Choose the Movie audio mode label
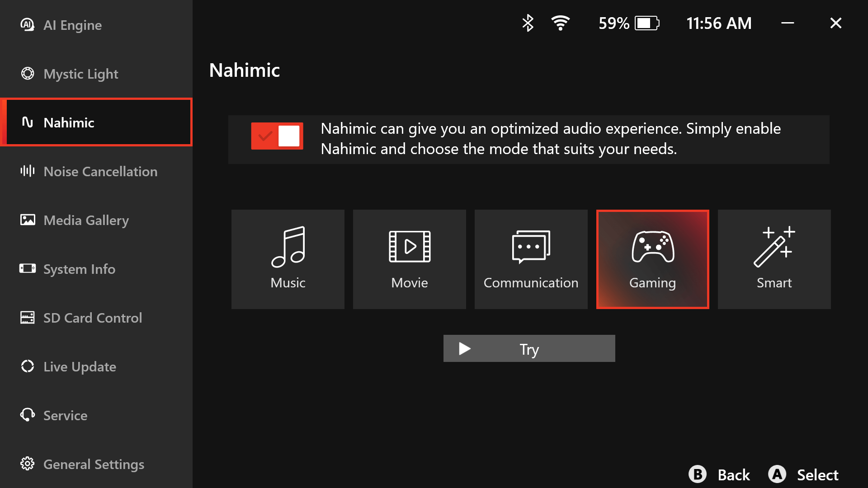This screenshot has height=488, width=868. point(410,283)
